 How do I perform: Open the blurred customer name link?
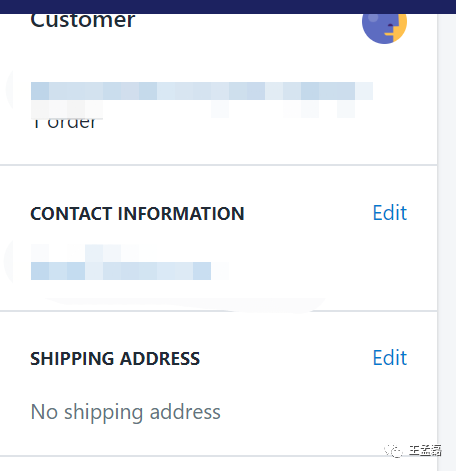pos(202,91)
